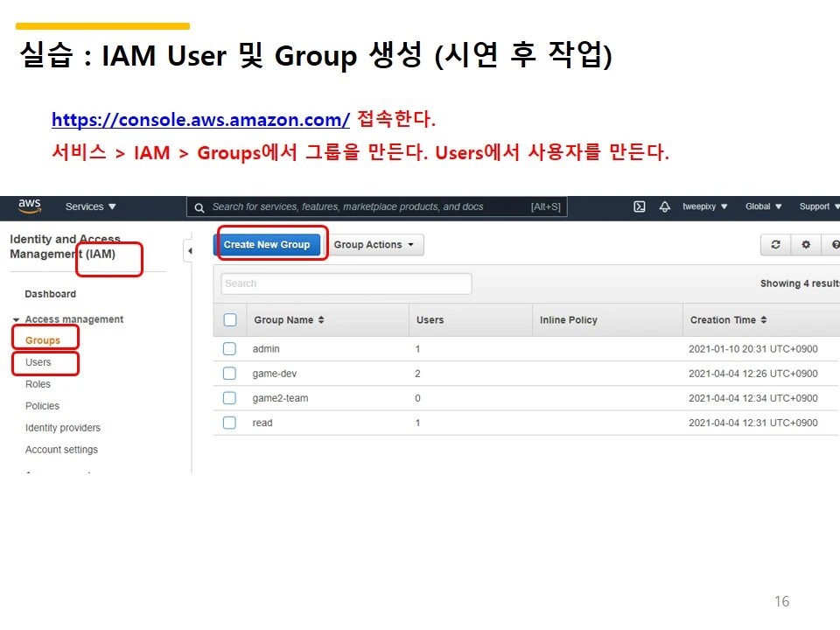The image size is (840, 630).
Task: Open the notifications bell icon
Action: (x=664, y=206)
